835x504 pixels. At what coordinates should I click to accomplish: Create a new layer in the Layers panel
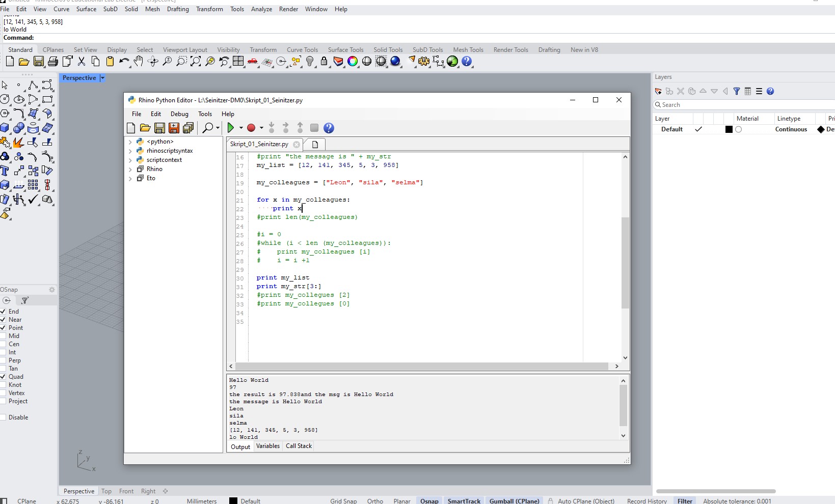[x=658, y=92]
